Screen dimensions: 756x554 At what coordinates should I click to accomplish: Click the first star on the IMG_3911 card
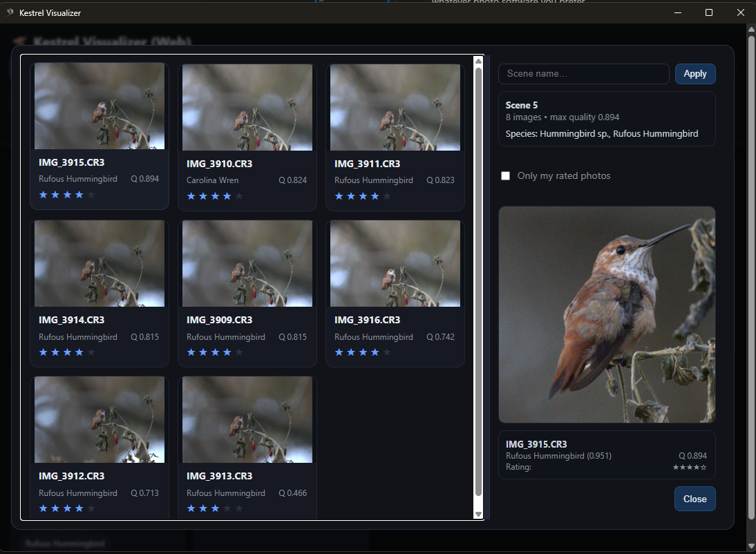(339, 195)
